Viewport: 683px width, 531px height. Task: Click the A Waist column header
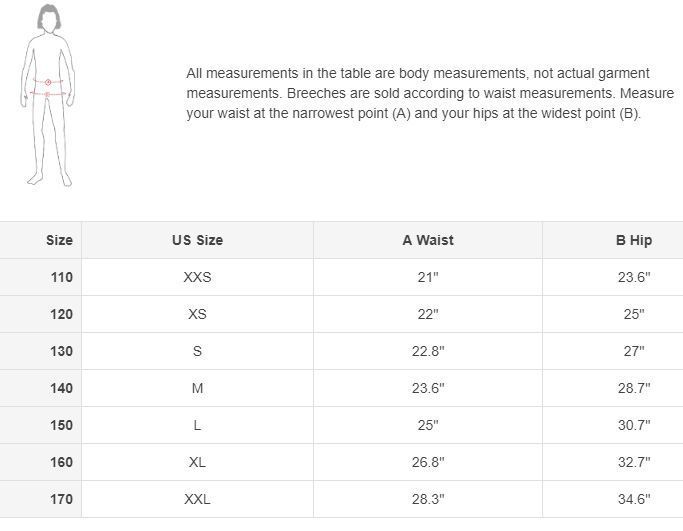pyautogui.click(x=428, y=240)
